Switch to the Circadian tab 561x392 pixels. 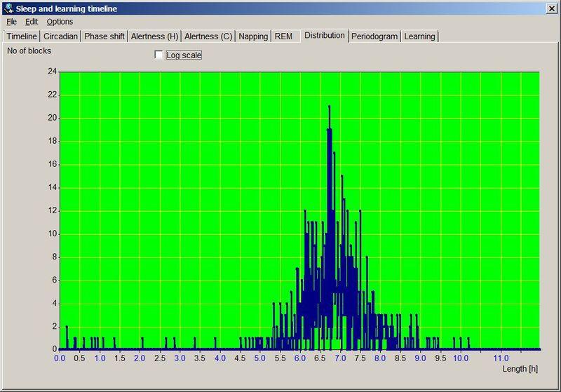[60, 36]
